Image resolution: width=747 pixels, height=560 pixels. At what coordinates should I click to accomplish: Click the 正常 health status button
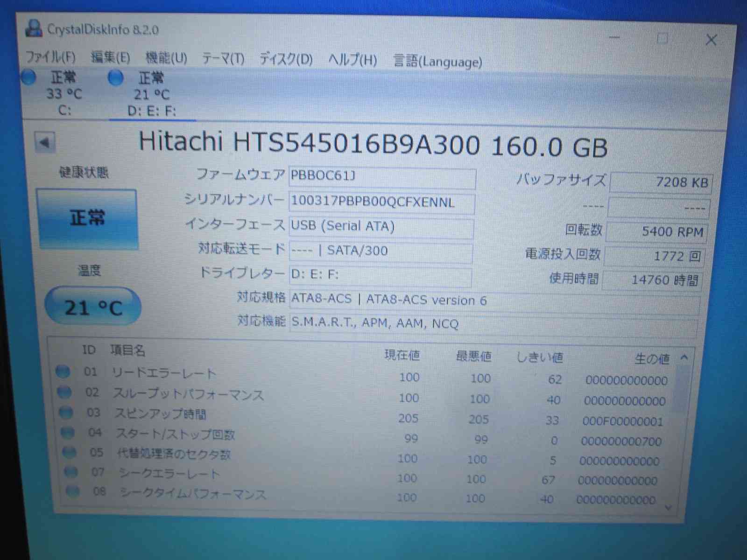[x=87, y=218]
